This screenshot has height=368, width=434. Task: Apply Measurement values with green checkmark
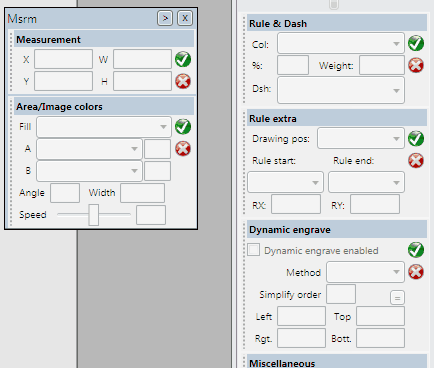(183, 59)
